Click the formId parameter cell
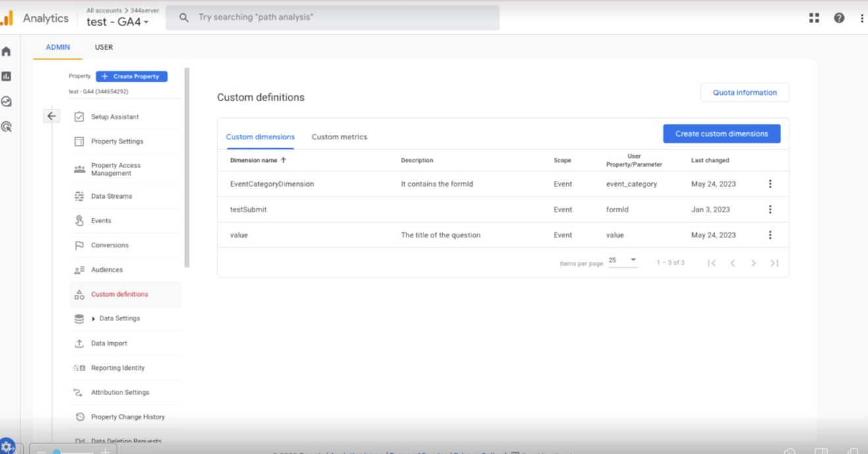This screenshot has height=454, width=868. click(617, 209)
